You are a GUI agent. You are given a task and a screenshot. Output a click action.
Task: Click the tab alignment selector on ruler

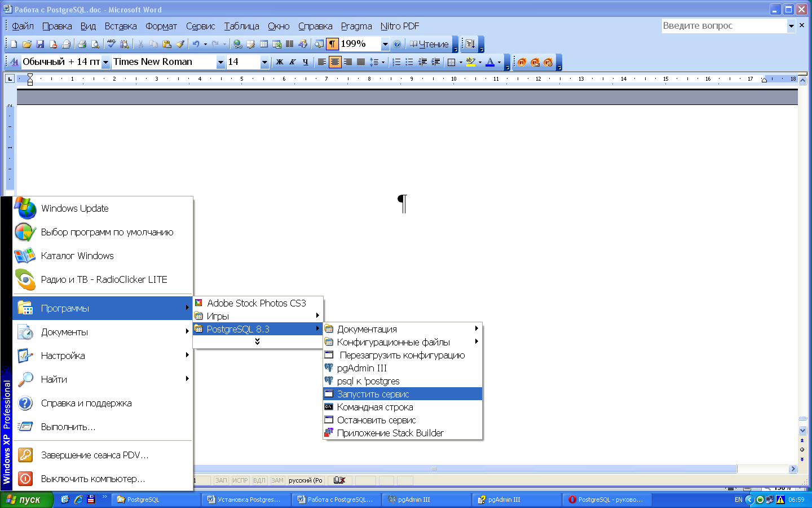click(10, 78)
